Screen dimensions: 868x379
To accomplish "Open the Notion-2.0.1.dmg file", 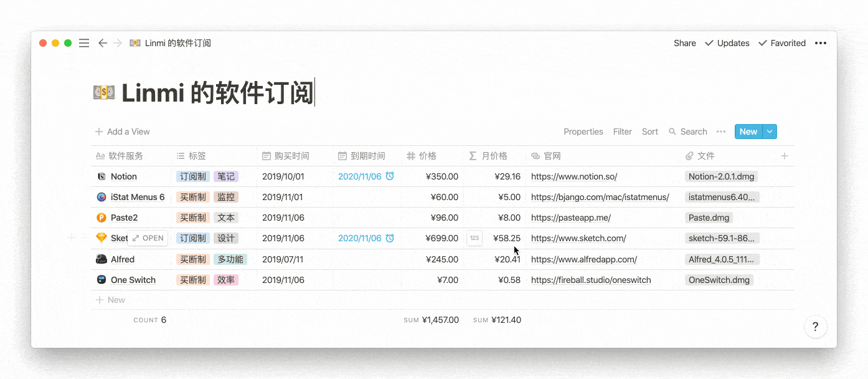I will [722, 176].
